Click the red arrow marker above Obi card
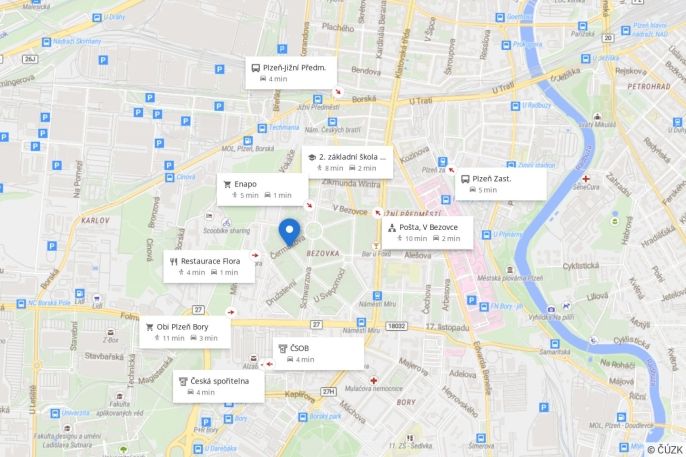Screen dimensions: 686x457 [x=231, y=312]
